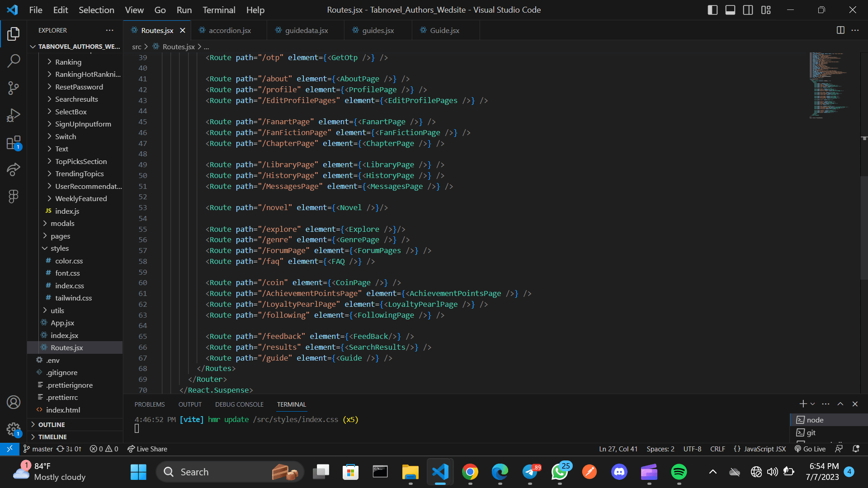Open WhatsApp from the taskbar
This screenshot has width=868, height=488.
coord(560,472)
